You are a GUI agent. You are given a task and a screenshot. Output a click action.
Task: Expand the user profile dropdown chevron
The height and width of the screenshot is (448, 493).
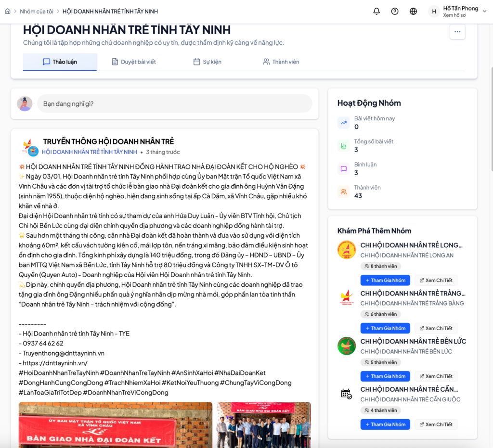coord(484,12)
